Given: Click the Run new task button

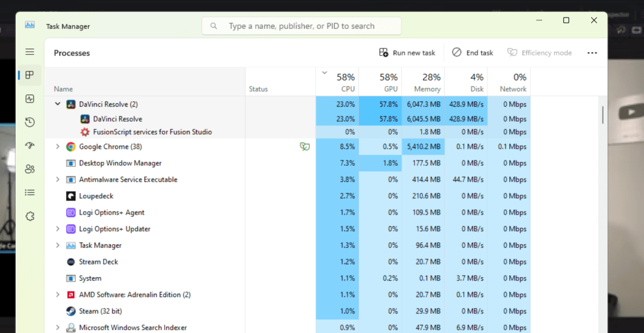Looking at the screenshot, I should pyautogui.click(x=407, y=52).
